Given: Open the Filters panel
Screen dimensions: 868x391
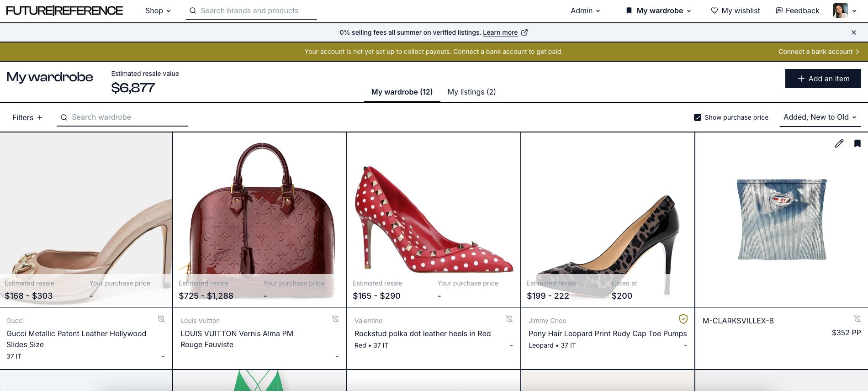Looking at the screenshot, I should click(x=27, y=117).
